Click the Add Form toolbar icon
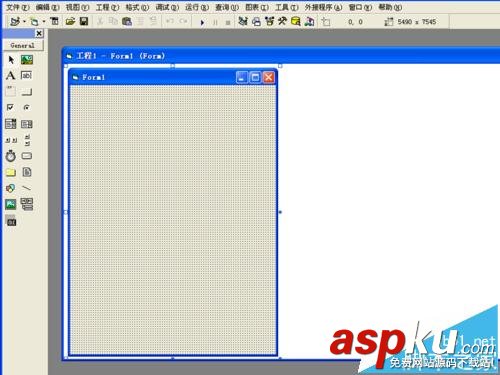The image size is (500, 375). (x=34, y=22)
